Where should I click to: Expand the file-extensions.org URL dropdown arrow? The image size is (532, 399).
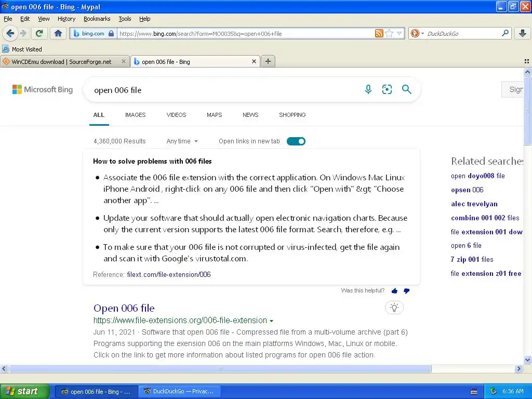[271, 321]
